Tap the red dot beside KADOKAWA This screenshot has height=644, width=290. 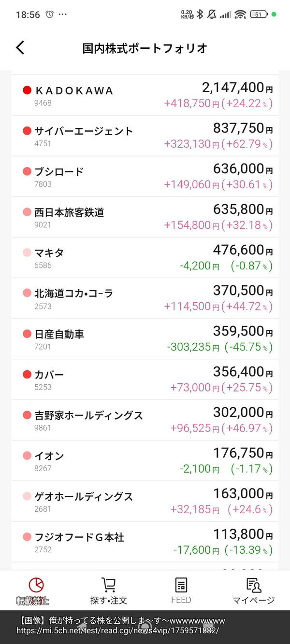pyautogui.click(x=27, y=90)
